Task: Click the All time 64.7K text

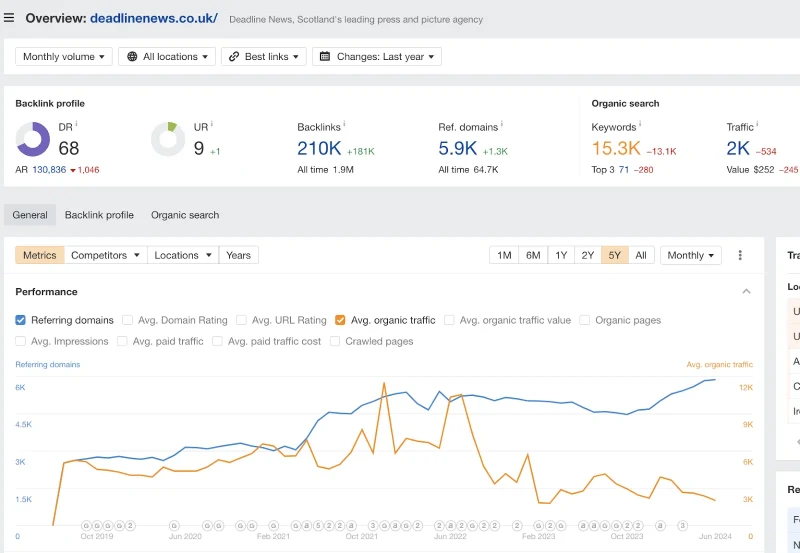Action: coord(468,170)
